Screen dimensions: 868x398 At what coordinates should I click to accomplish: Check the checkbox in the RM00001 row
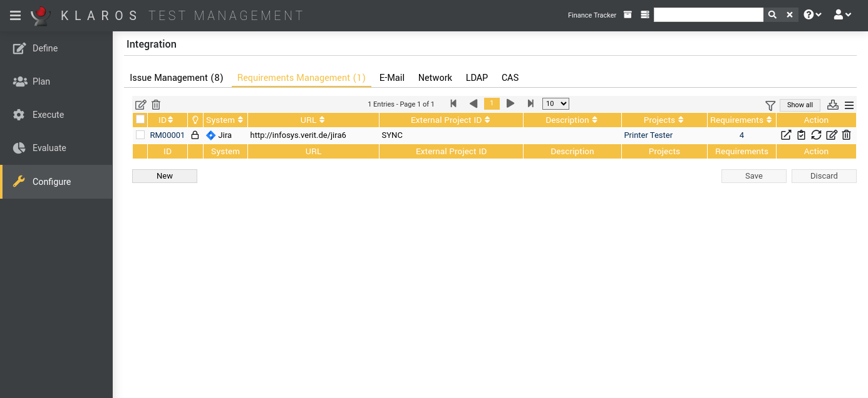point(140,135)
